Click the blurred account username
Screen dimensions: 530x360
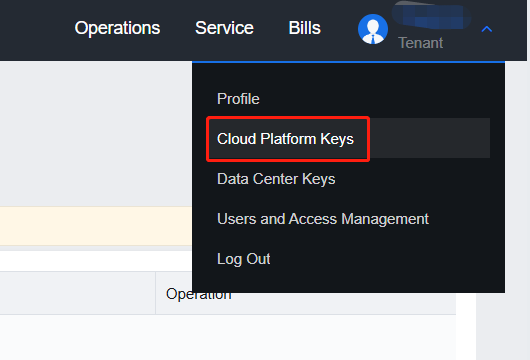(432, 15)
